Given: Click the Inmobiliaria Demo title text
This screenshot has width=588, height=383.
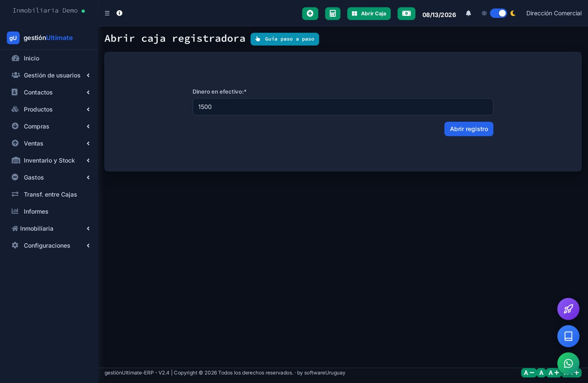Looking at the screenshot, I should (45, 10).
